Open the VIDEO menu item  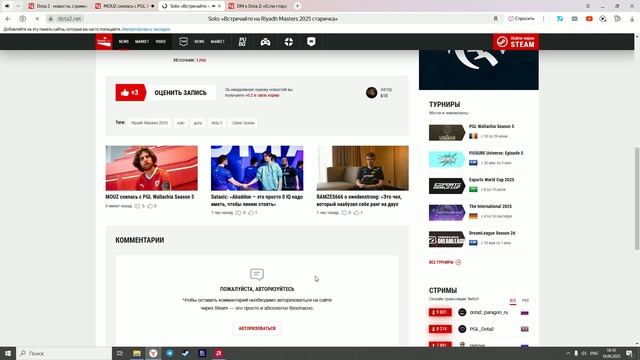pyautogui.click(x=161, y=42)
